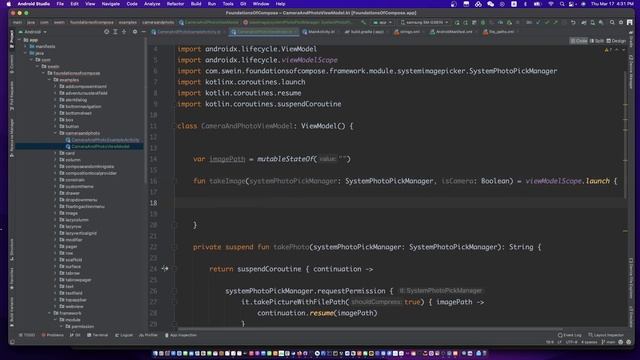Click the suspend call gutter icon on line 24

click(x=164, y=269)
